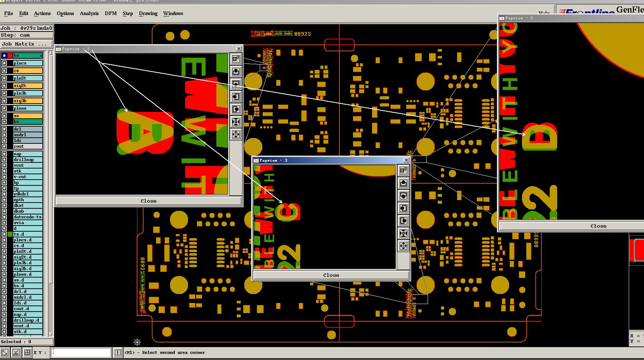
Task: Click pan up icon in Popview 3
Action: tap(403, 183)
